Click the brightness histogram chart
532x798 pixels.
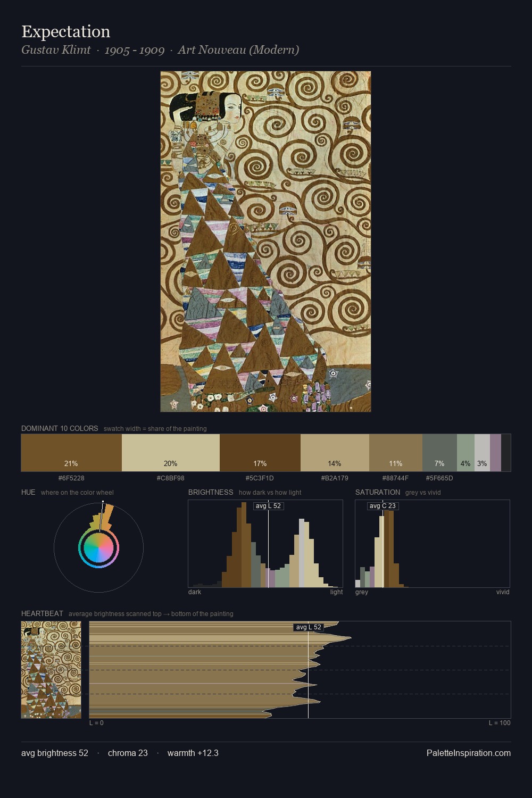point(265,544)
